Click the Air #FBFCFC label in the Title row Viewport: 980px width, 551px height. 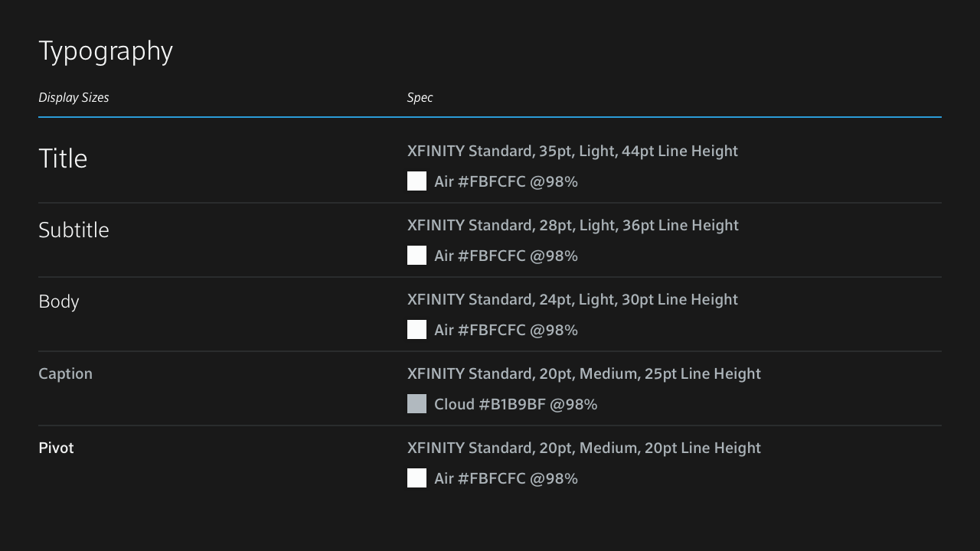pos(505,181)
